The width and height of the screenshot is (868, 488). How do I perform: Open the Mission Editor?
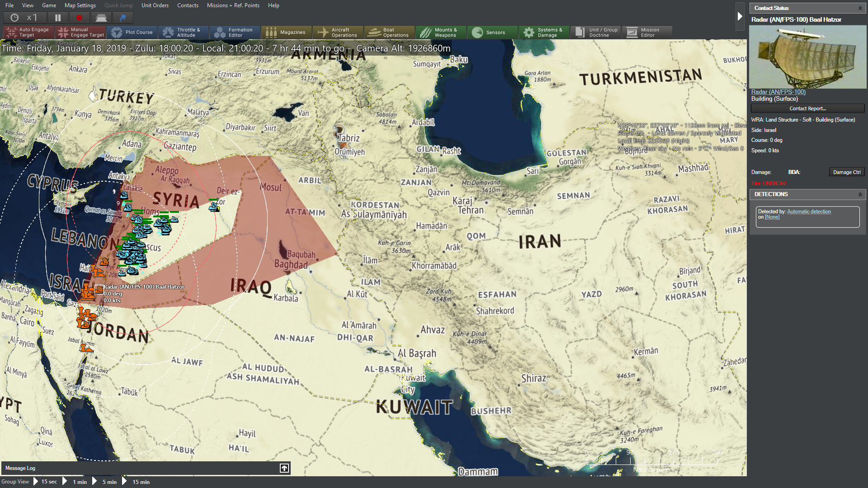coord(647,32)
